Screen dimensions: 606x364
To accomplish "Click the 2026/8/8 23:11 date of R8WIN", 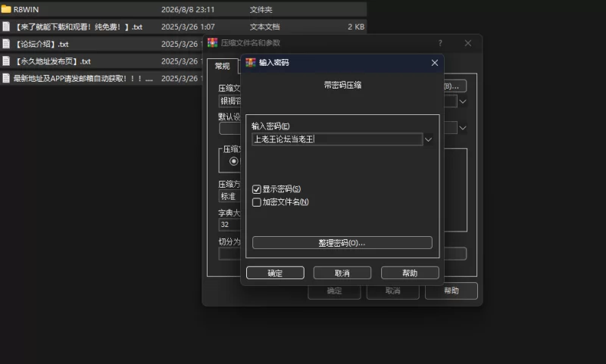I will point(188,9).
